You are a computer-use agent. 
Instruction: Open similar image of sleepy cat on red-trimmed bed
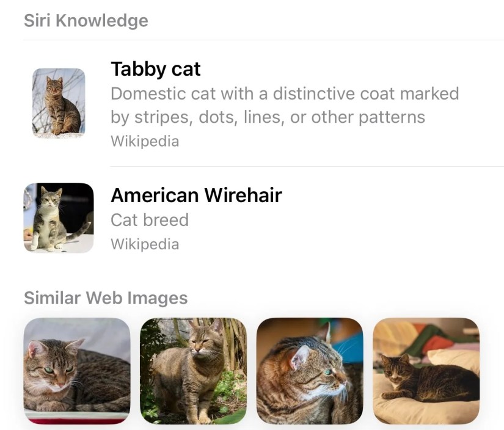77,371
